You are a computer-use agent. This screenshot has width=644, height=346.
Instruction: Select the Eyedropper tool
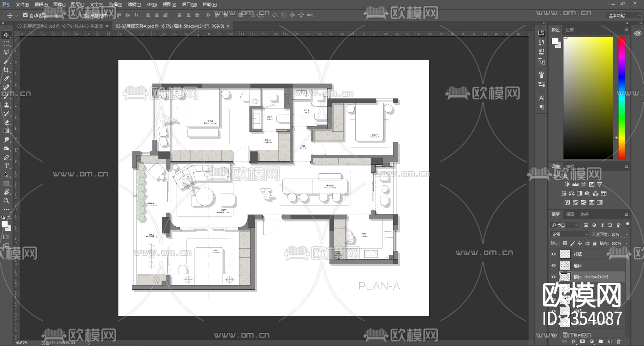point(6,78)
